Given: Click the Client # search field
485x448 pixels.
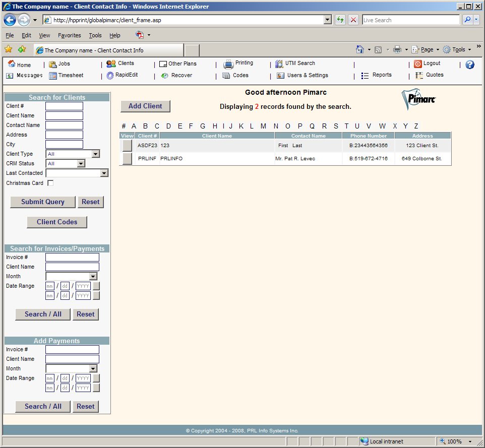Looking at the screenshot, I should (65, 106).
